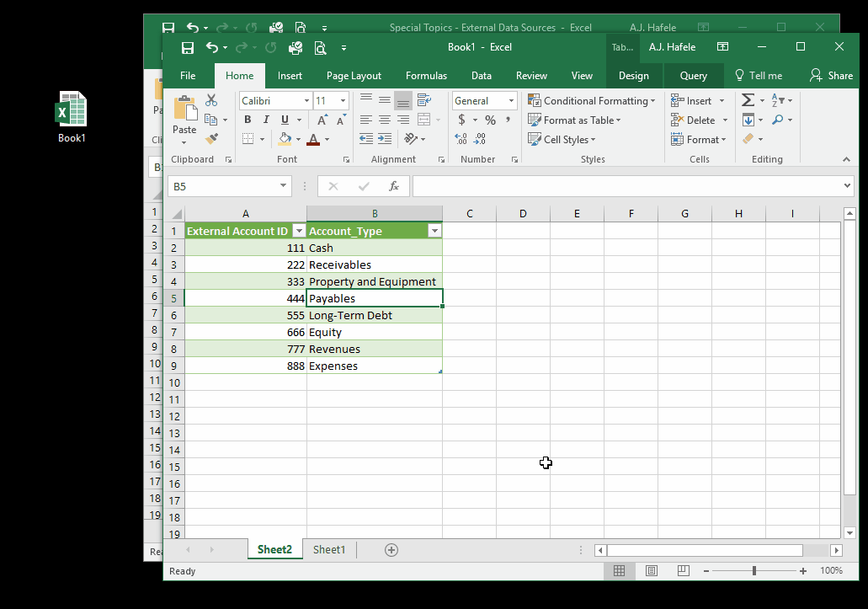Screen dimensions: 868x609
Task: Open font name Calibri dropdown
Action: (x=306, y=101)
